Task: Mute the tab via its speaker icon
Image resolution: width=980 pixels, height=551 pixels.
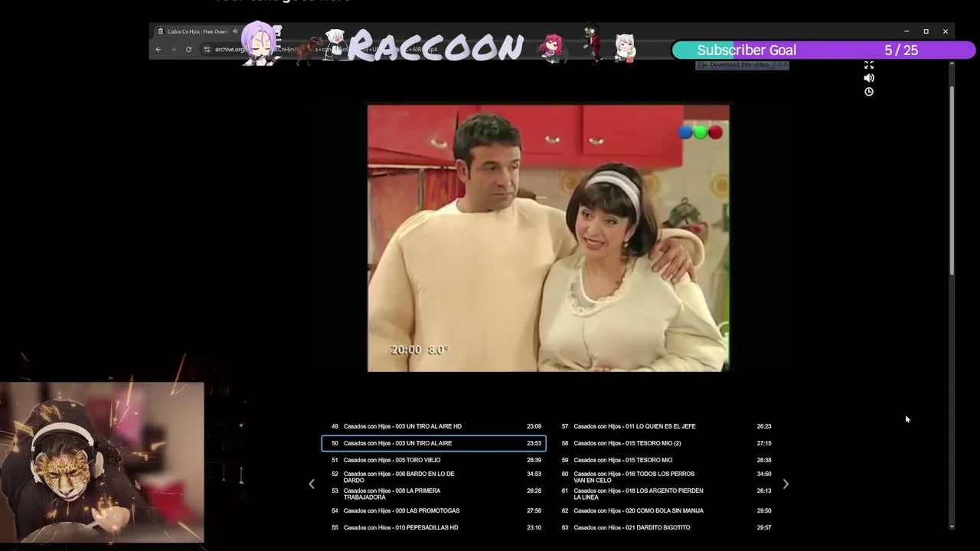Action: [x=234, y=31]
